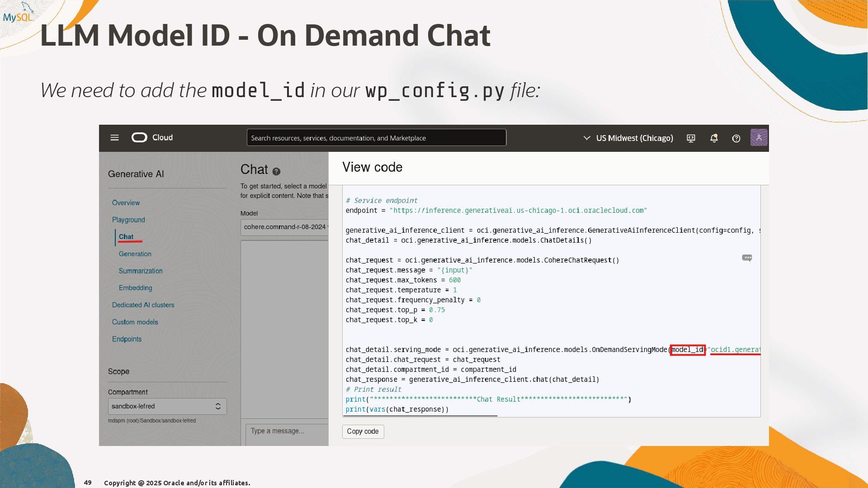The image size is (868, 488).
Task: Go to Generation in the sidebar
Action: 135,254
